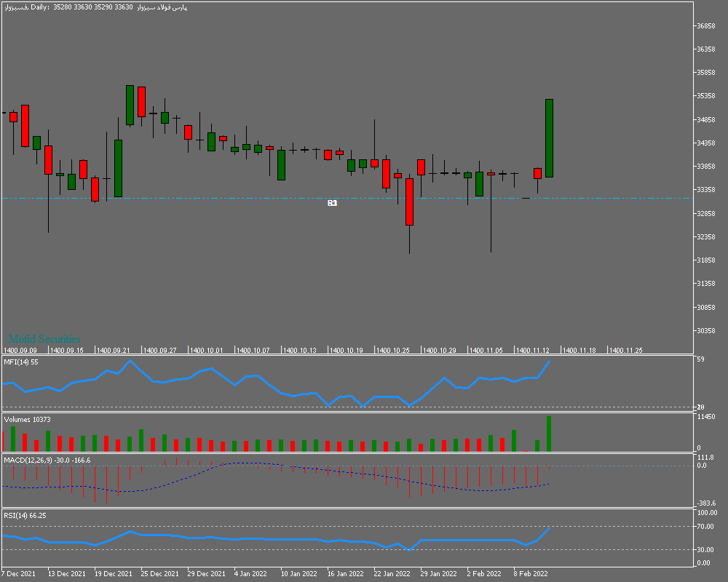Click the 1400.09.21 date label
Image resolution: width=728 pixels, height=582 pixels.
[x=114, y=351]
